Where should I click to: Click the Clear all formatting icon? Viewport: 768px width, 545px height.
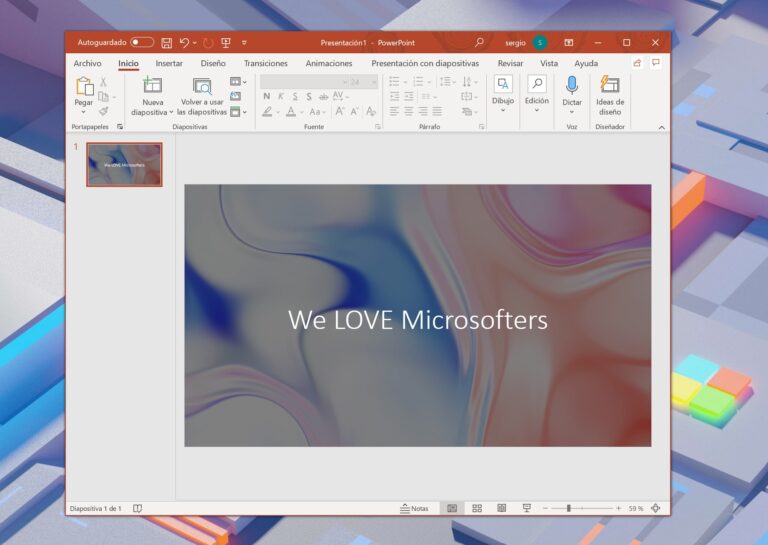(x=371, y=112)
